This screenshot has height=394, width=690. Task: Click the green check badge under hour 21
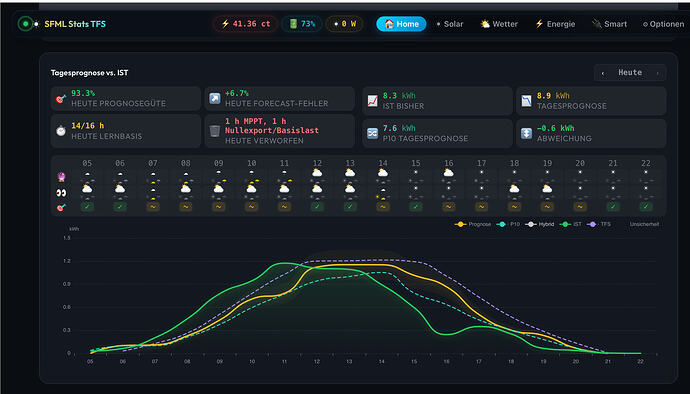point(613,206)
